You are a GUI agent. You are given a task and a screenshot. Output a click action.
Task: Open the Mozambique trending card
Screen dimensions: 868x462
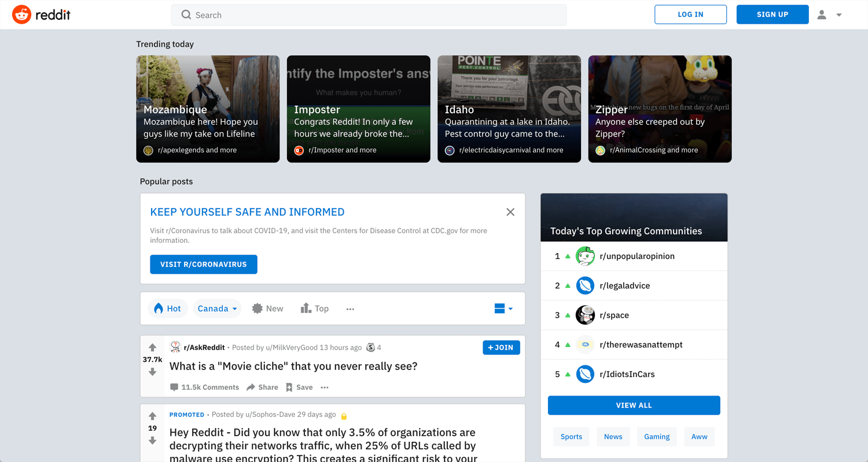208,109
